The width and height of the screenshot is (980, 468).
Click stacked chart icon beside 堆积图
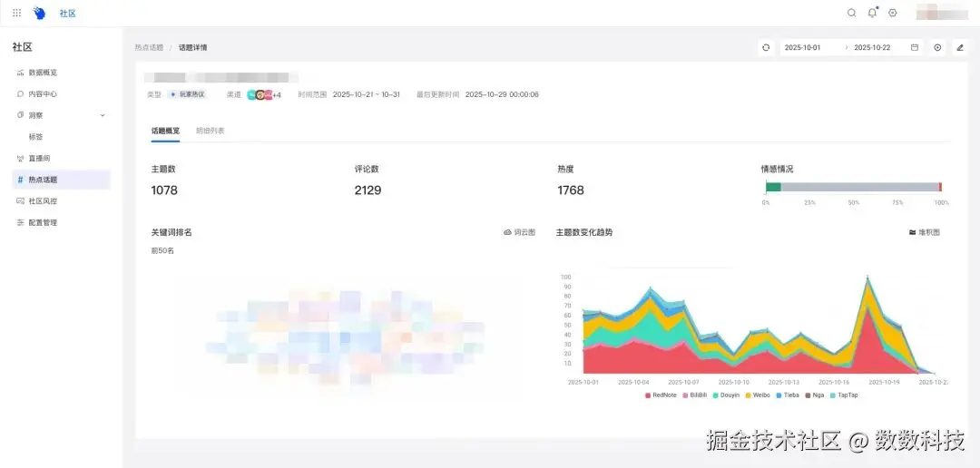[913, 232]
